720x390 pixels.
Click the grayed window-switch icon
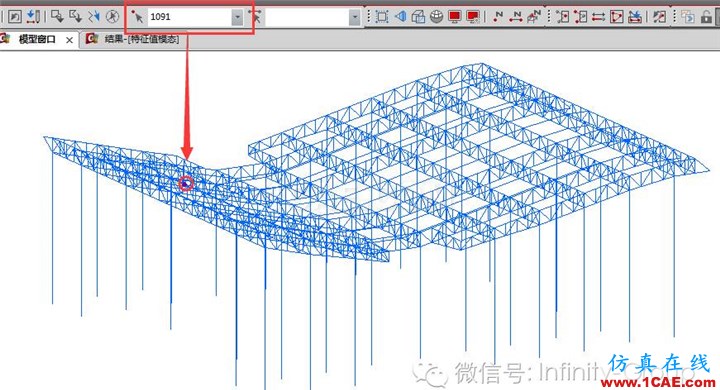pos(687,17)
